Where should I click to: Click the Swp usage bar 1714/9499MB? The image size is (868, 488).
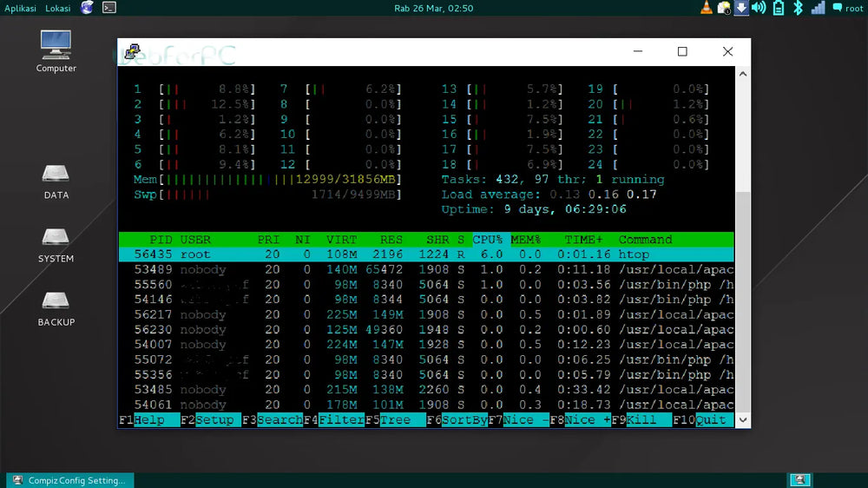(x=267, y=195)
